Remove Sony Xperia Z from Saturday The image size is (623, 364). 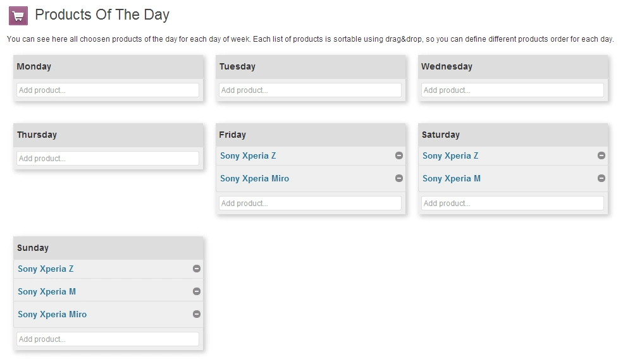tap(601, 155)
